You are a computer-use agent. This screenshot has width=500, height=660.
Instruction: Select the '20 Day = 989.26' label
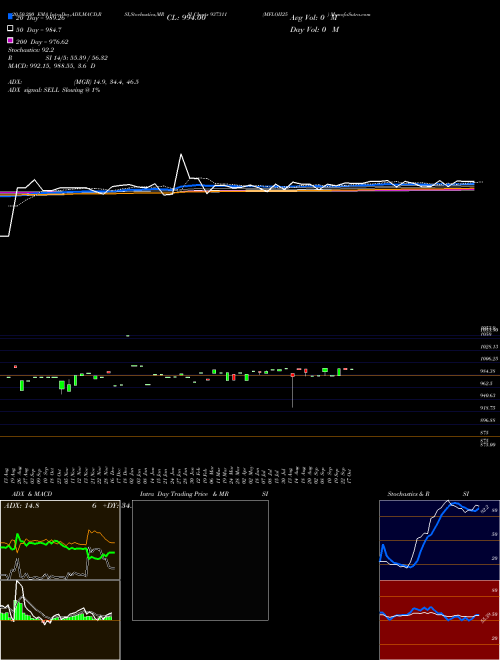[40, 18]
